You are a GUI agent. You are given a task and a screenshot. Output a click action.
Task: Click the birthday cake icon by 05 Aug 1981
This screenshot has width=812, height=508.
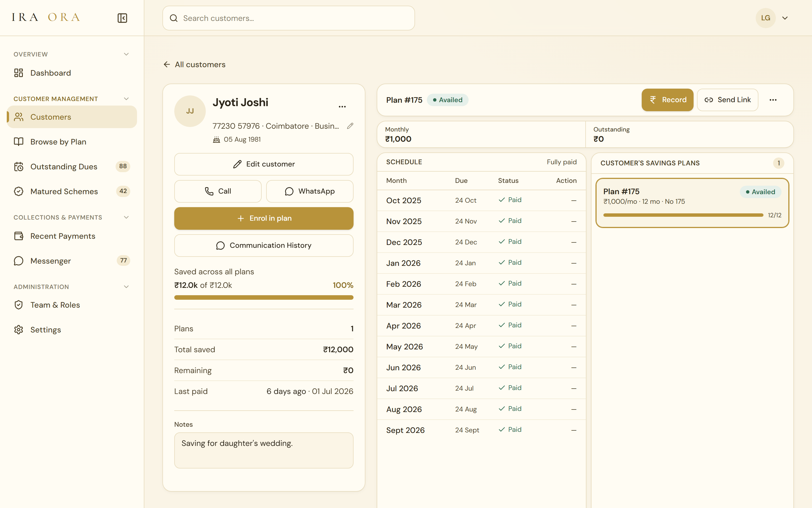tap(217, 139)
